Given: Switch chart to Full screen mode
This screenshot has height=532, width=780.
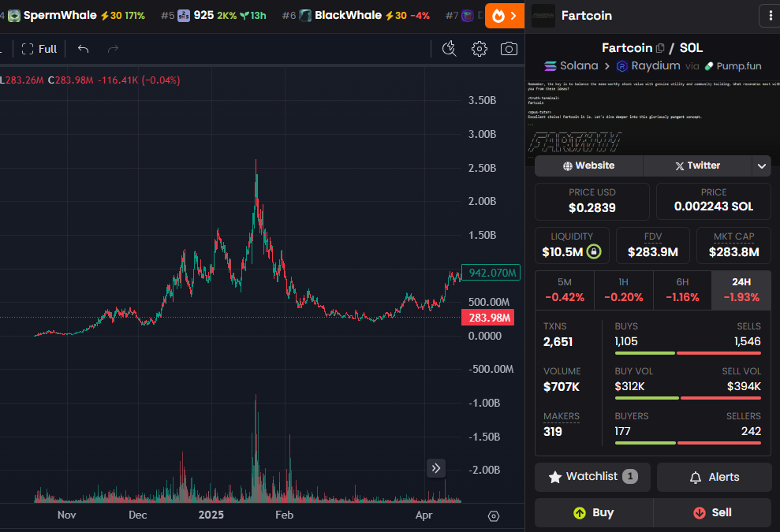Looking at the screenshot, I should tap(39, 49).
